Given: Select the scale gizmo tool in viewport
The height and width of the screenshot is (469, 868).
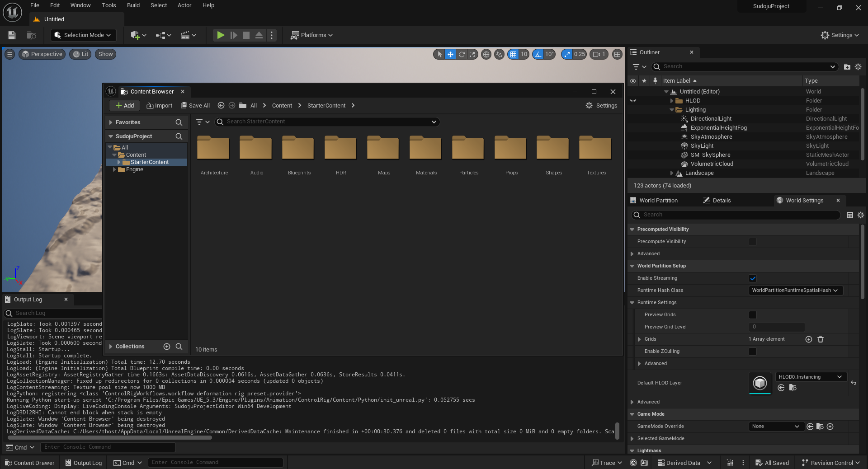Looking at the screenshot, I should click(x=472, y=54).
